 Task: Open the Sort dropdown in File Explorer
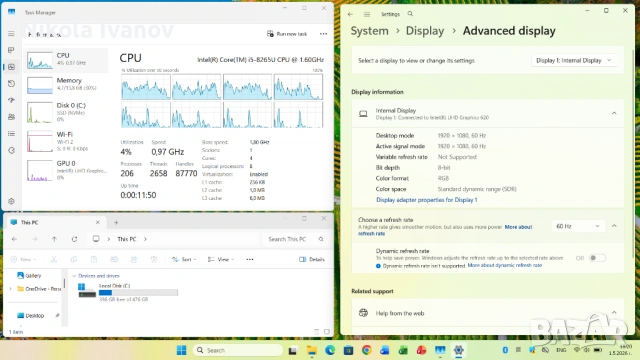tap(184, 260)
